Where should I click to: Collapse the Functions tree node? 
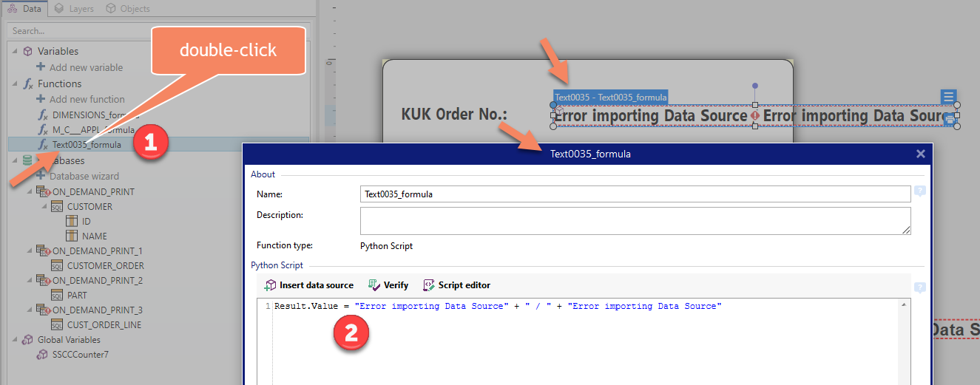coord(15,84)
